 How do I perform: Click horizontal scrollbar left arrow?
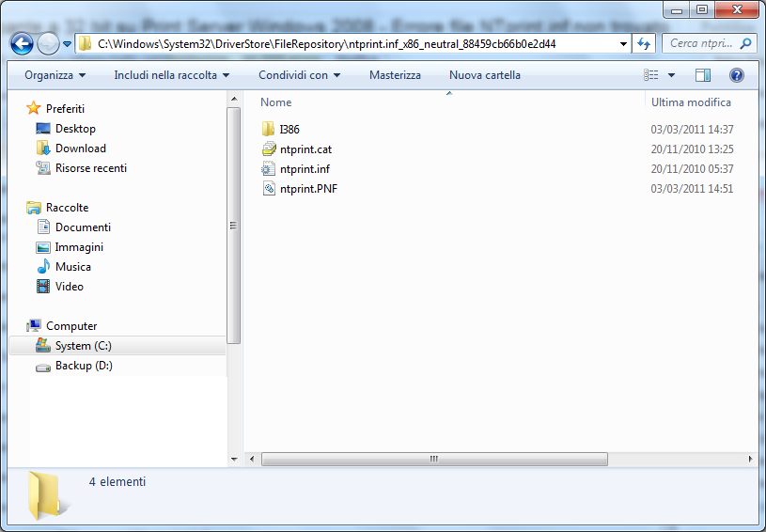[252, 459]
